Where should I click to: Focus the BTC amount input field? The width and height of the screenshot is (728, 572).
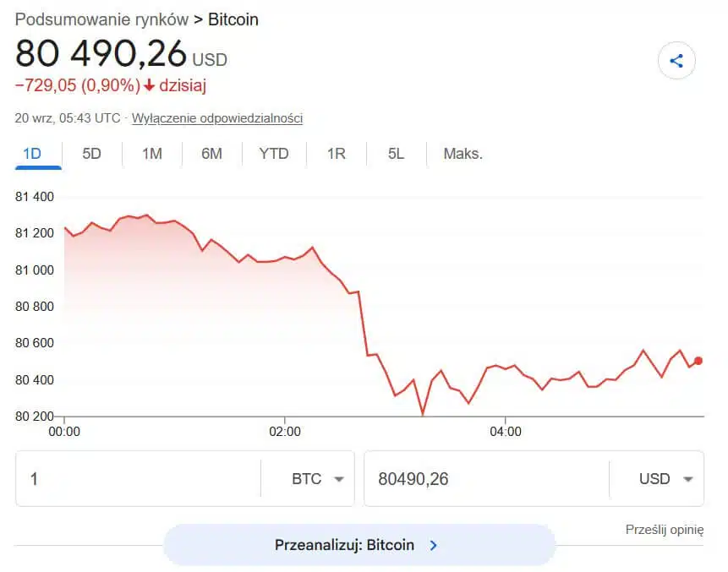(x=139, y=478)
